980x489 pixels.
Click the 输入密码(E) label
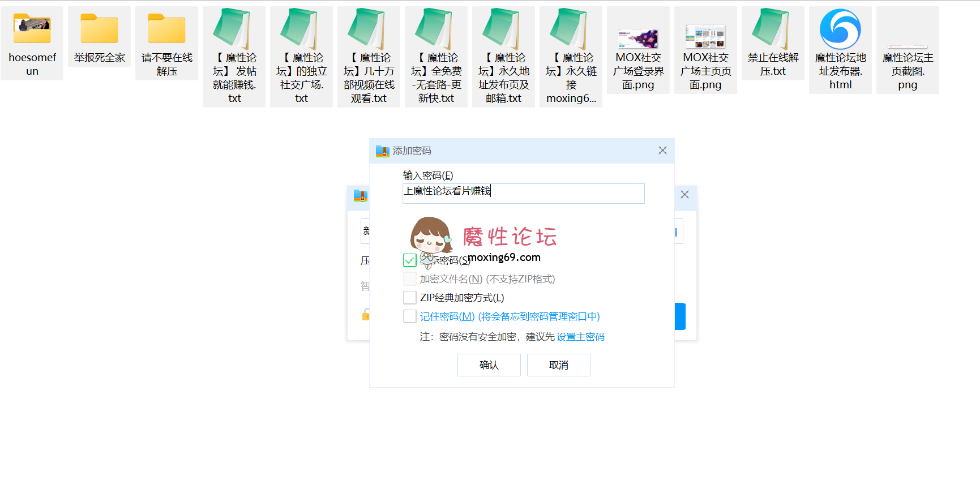point(428,175)
